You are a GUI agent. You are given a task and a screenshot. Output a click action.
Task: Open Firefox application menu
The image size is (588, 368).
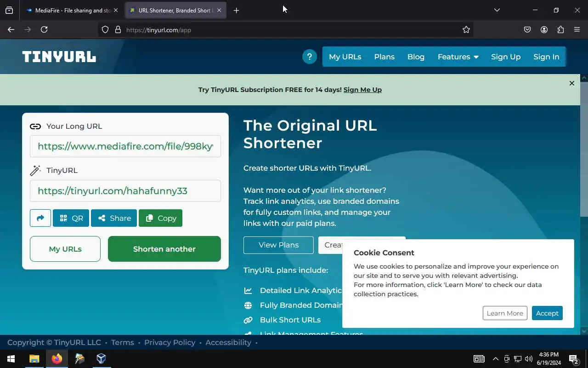pyautogui.click(x=577, y=29)
